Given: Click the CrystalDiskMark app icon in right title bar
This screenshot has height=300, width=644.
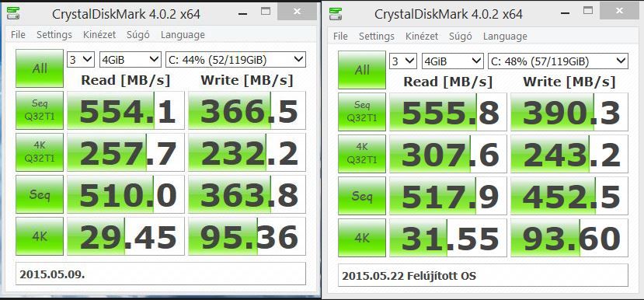Looking at the screenshot, I should pos(336,13).
